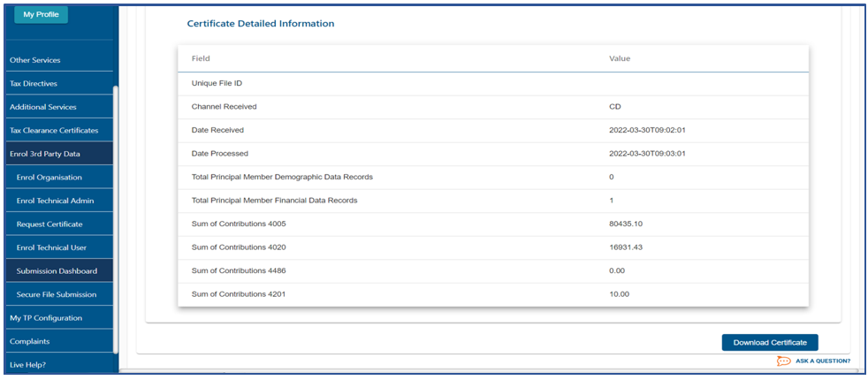Click the ASK A QUESTION? link text
The image size is (868, 380).
[823, 361]
